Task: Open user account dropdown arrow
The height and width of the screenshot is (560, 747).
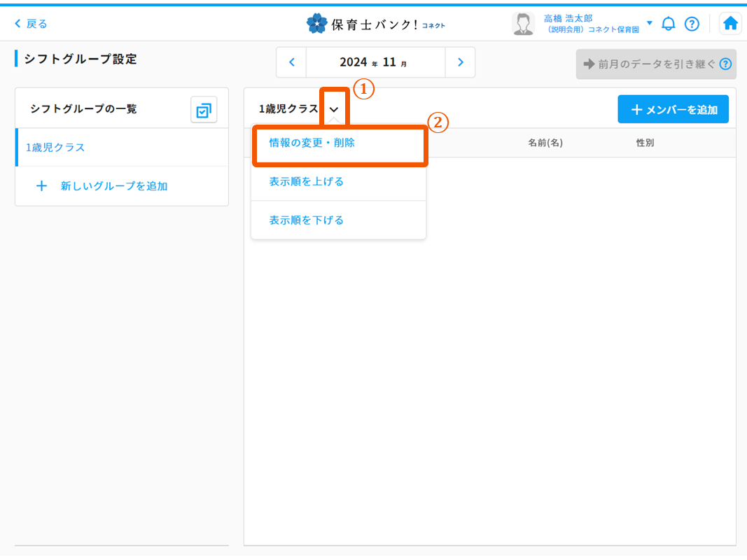Action: (649, 24)
